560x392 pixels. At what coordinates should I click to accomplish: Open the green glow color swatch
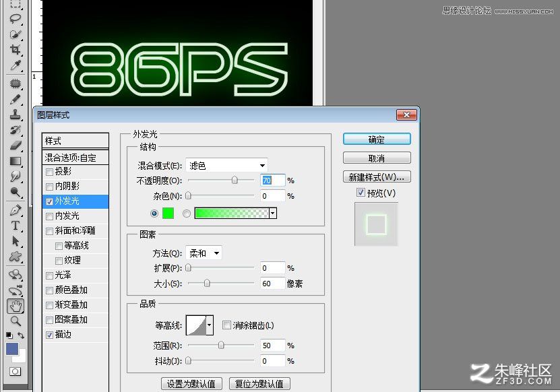coord(168,213)
